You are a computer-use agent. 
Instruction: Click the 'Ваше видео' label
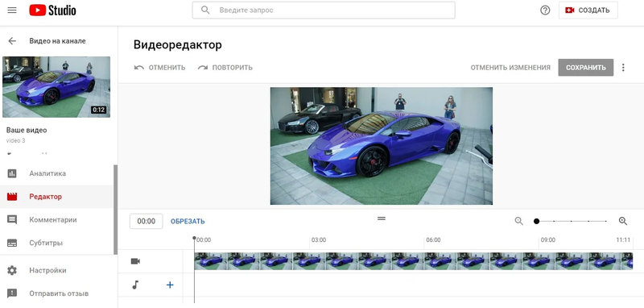(x=27, y=130)
